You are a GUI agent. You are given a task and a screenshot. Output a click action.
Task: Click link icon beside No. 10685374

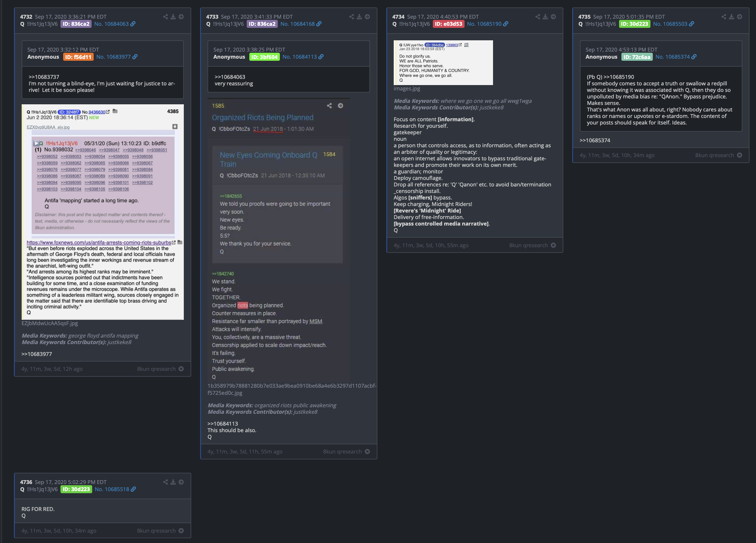[x=694, y=57]
